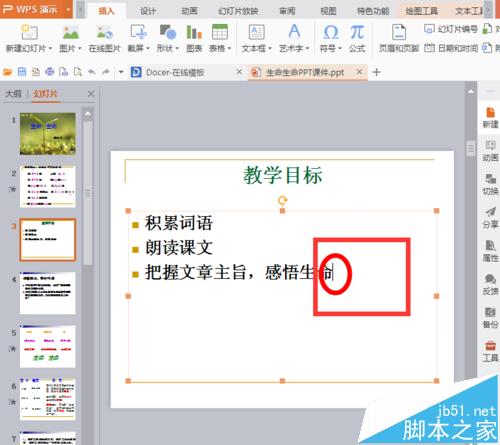Click the 积累词语 bullet text
Screen dimensions: 500x445
tap(179, 223)
